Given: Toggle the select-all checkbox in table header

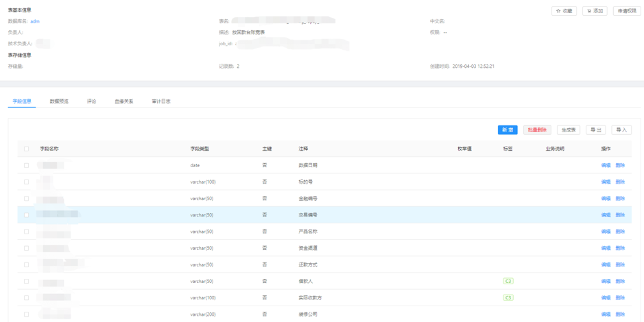Looking at the screenshot, I should click(x=27, y=149).
